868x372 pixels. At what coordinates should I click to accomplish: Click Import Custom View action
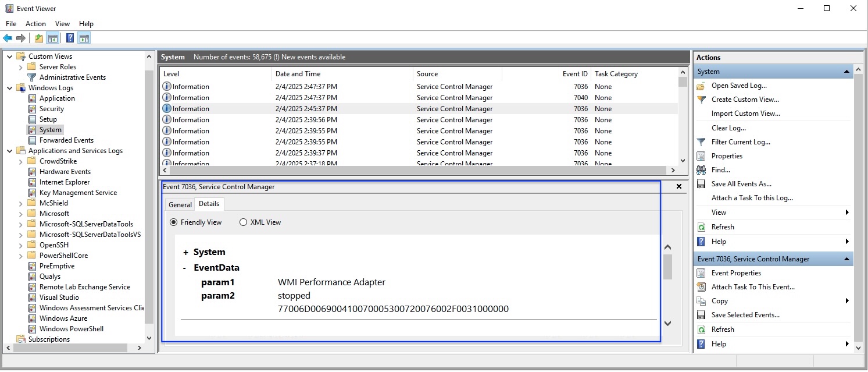click(746, 114)
